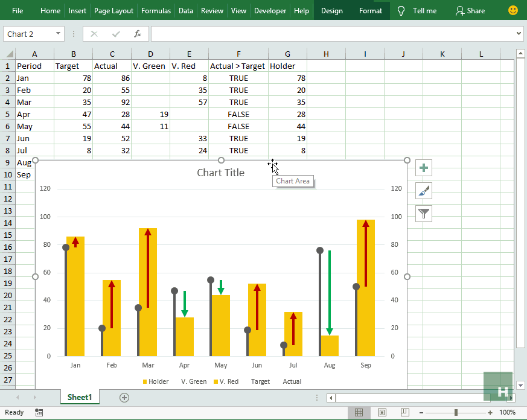Select column header K
The image size is (527, 420).
point(442,54)
